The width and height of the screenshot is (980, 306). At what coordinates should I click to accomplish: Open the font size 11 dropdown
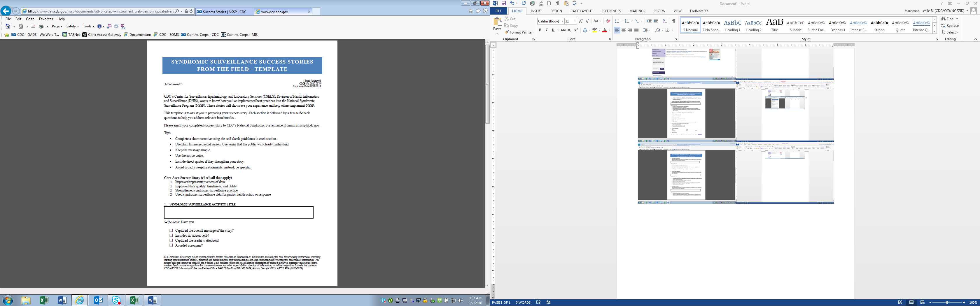(575, 21)
